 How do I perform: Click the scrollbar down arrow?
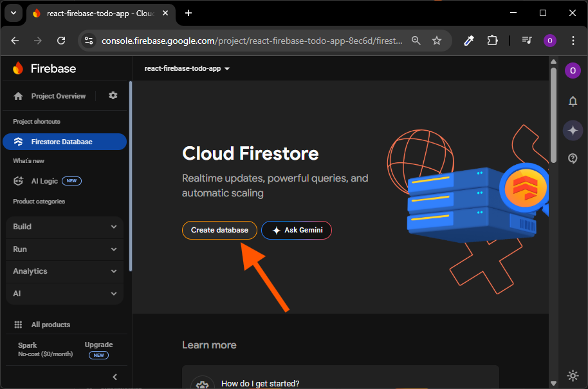point(553,383)
